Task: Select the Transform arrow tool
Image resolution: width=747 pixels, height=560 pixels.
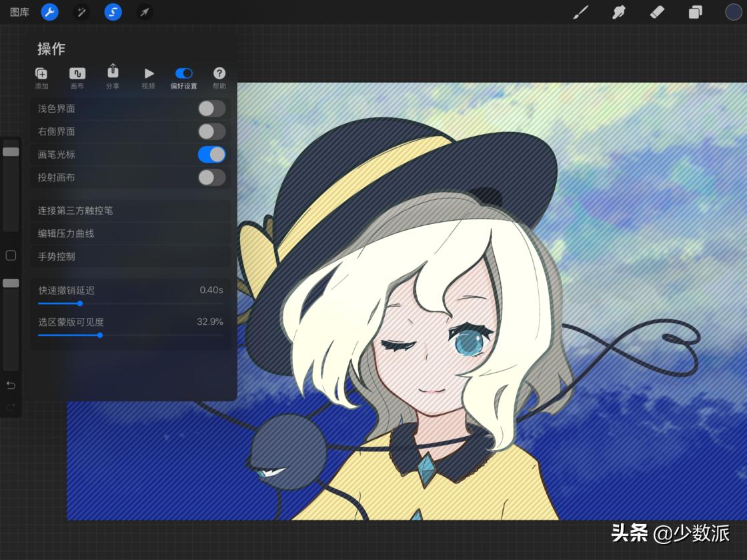Action: (144, 12)
